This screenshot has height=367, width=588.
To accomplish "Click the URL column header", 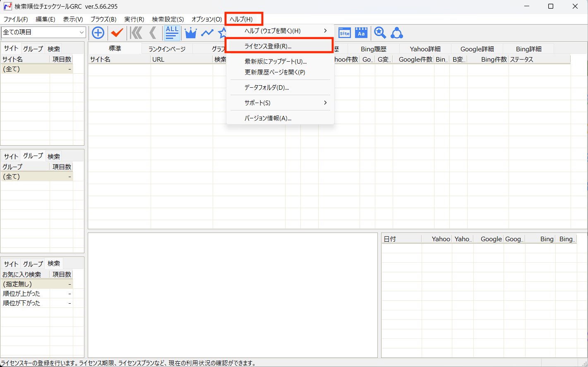I will pyautogui.click(x=182, y=59).
